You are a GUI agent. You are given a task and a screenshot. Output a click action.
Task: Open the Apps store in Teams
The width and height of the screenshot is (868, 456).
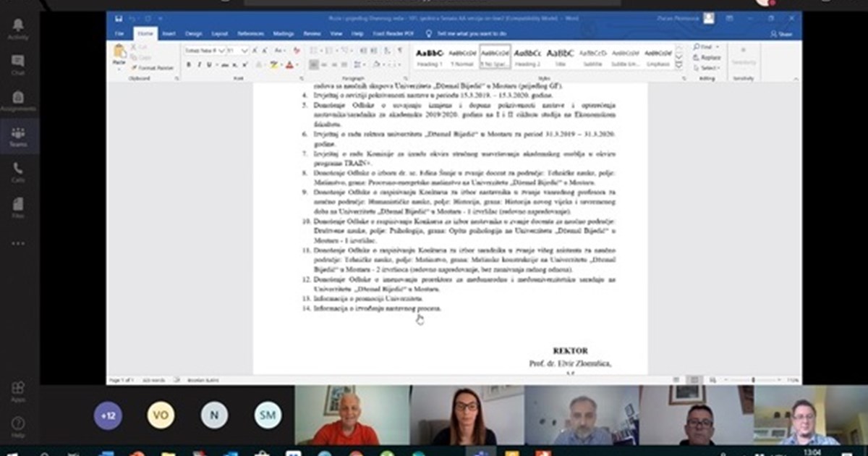pos(18,392)
